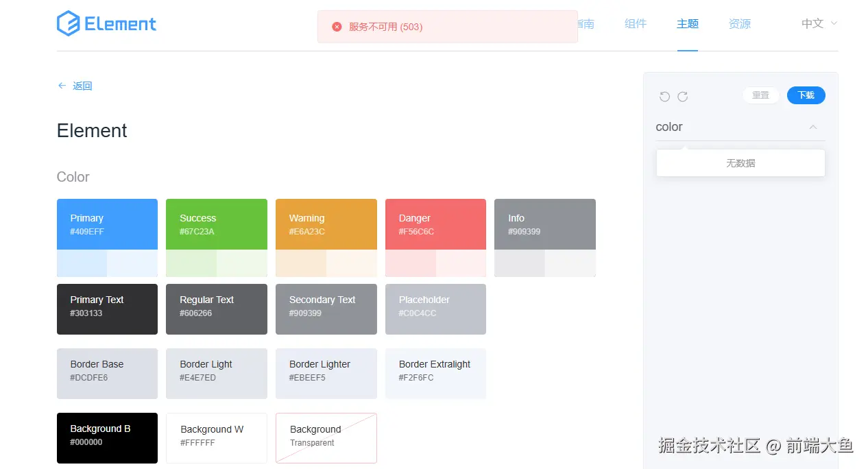The width and height of the screenshot is (868, 469).
Task: Select the 主题 nav tab
Action: [x=688, y=23]
